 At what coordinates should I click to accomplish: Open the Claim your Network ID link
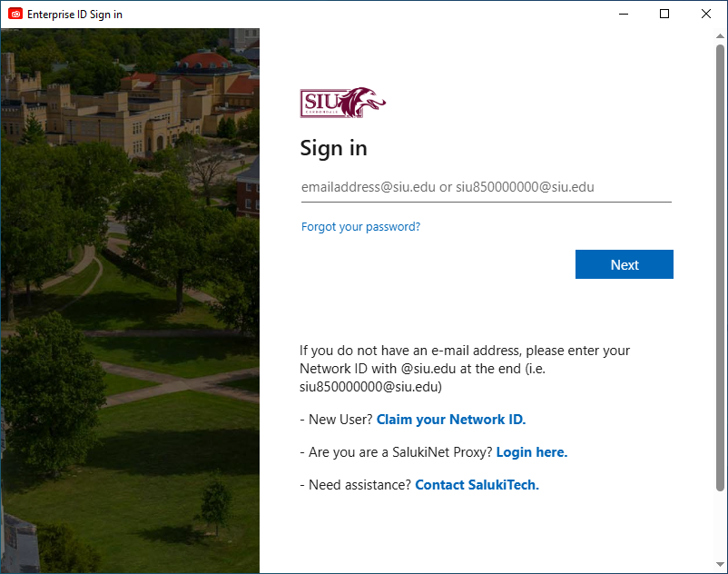point(451,420)
